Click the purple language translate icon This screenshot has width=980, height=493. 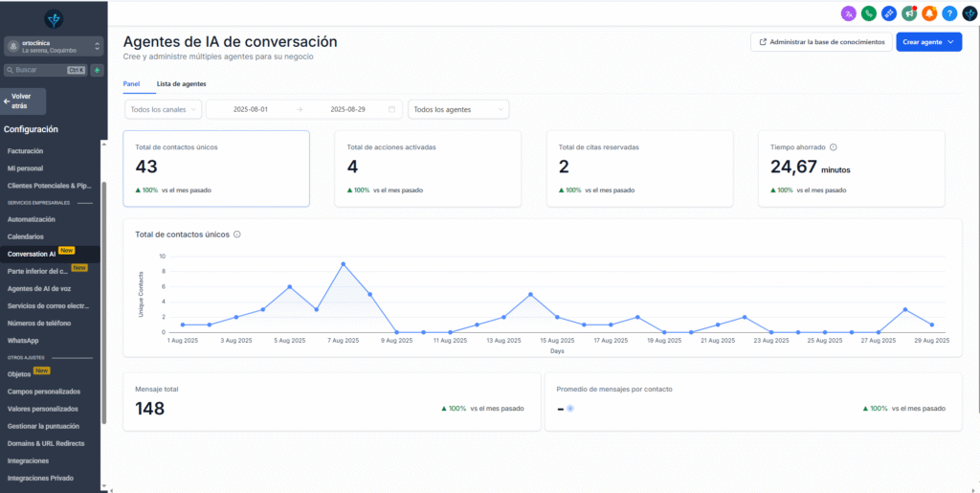click(x=848, y=13)
